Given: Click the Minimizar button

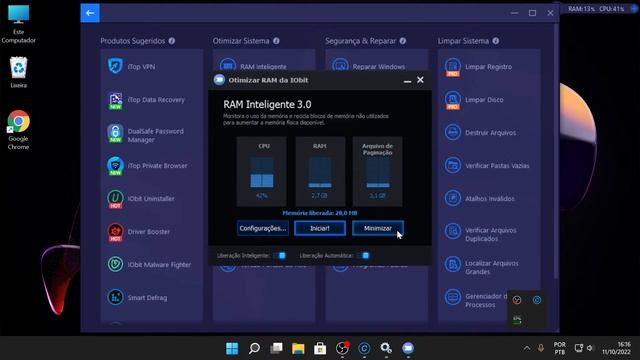Looking at the screenshot, I should pyautogui.click(x=378, y=228).
